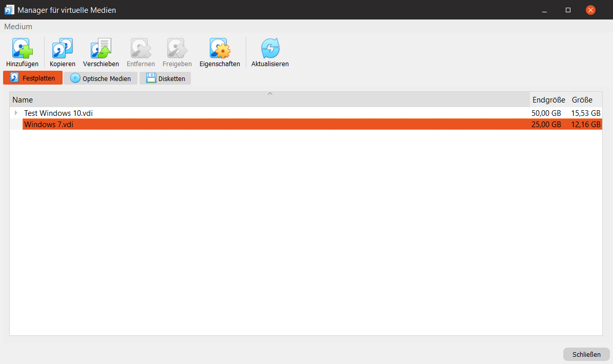Click the Schließen button
613x364 pixels.
[586, 354]
